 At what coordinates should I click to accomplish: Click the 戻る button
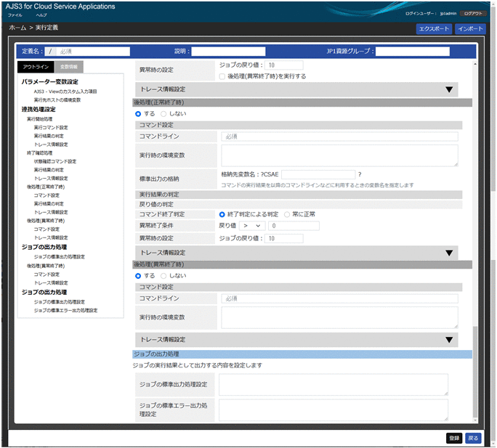473,438
